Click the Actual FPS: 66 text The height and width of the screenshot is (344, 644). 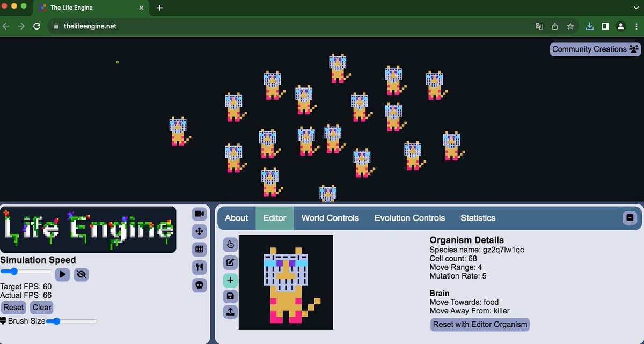pyautogui.click(x=26, y=295)
